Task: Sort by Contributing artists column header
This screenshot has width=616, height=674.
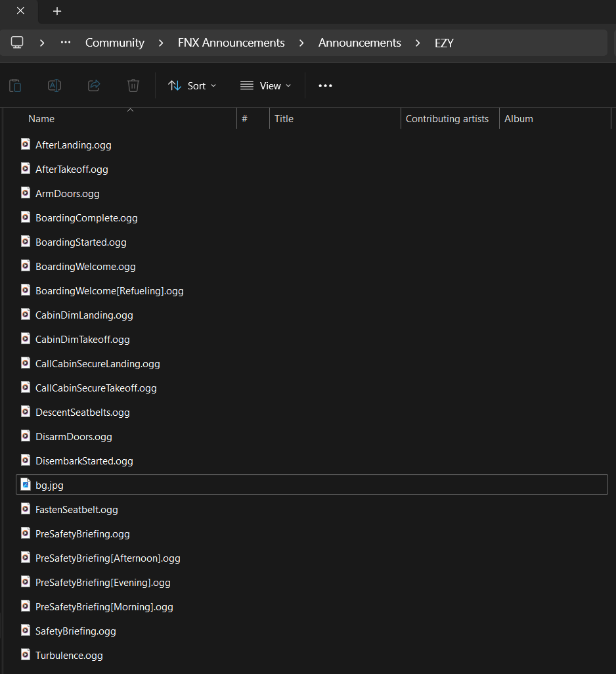Action: (447, 119)
